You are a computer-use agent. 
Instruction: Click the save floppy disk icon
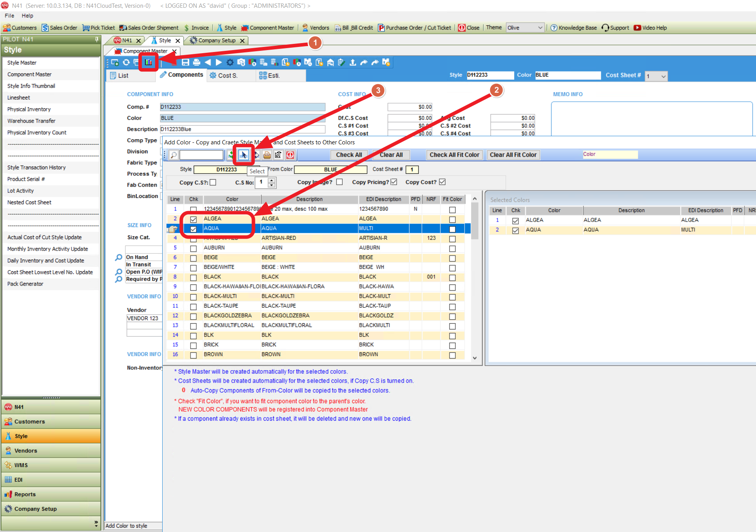tap(186, 62)
